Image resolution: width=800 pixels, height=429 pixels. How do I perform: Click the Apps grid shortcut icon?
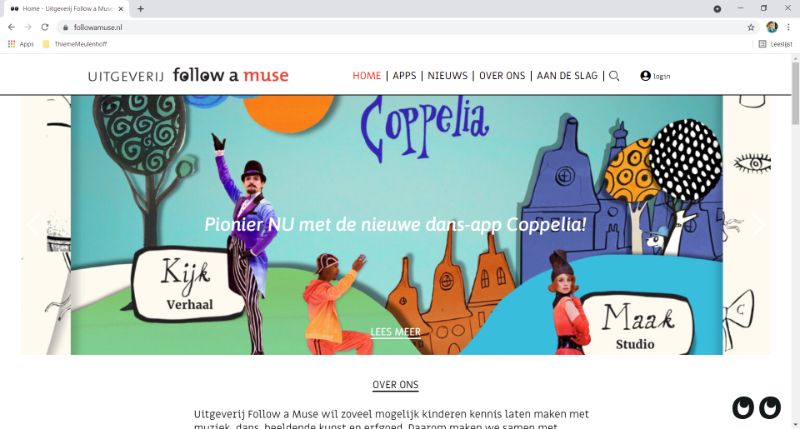[11, 44]
